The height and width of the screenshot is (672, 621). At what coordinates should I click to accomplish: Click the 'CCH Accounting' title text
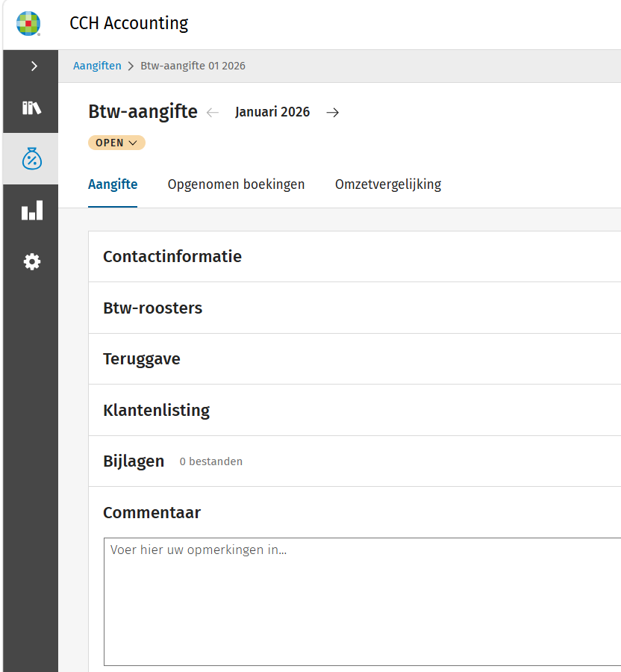point(129,23)
